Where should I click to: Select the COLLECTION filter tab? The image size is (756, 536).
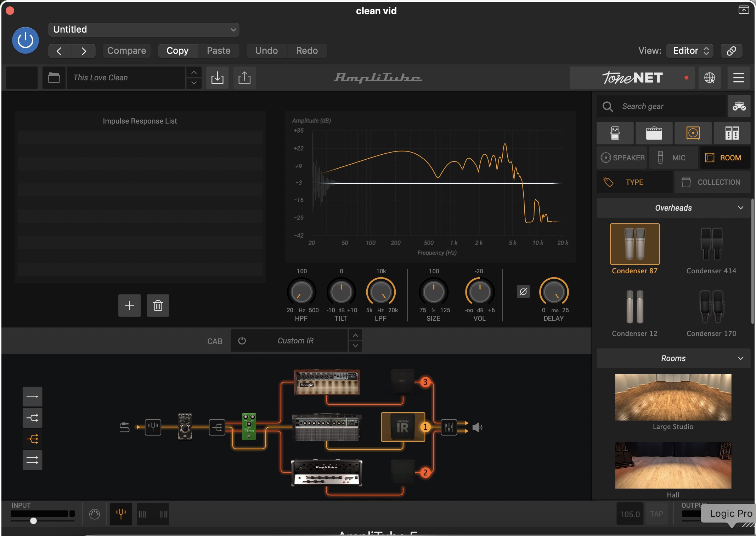[x=712, y=182]
